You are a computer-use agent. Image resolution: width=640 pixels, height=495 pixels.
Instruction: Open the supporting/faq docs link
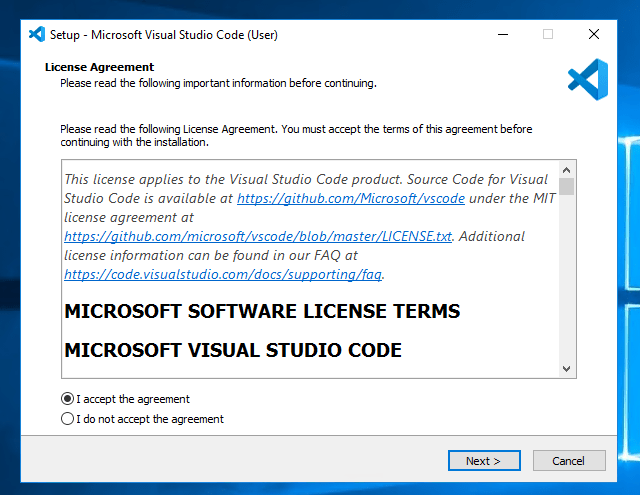pyautogui.click(x=223, y=274)
